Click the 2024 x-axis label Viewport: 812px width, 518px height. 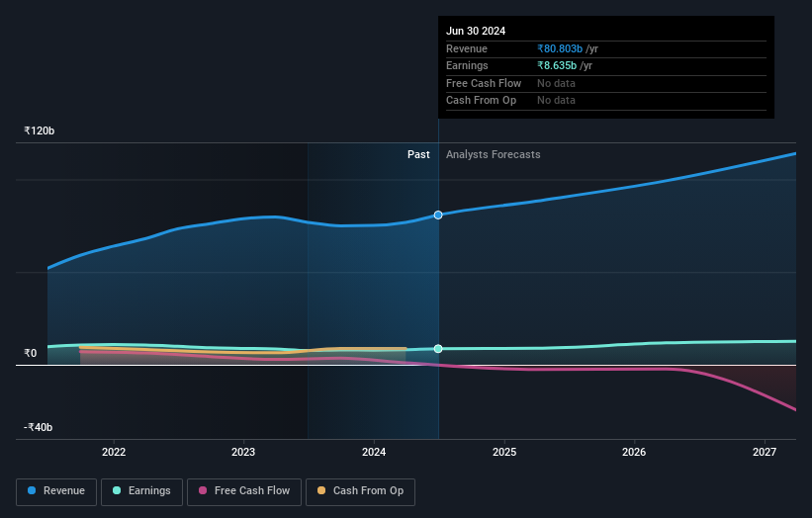[x=374, y=452]
